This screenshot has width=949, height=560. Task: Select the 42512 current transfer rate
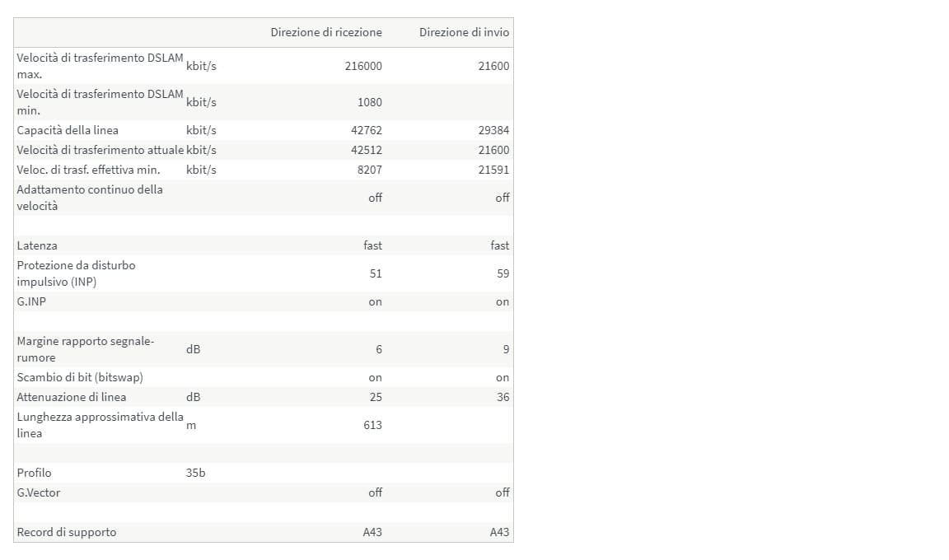point(367,150)
